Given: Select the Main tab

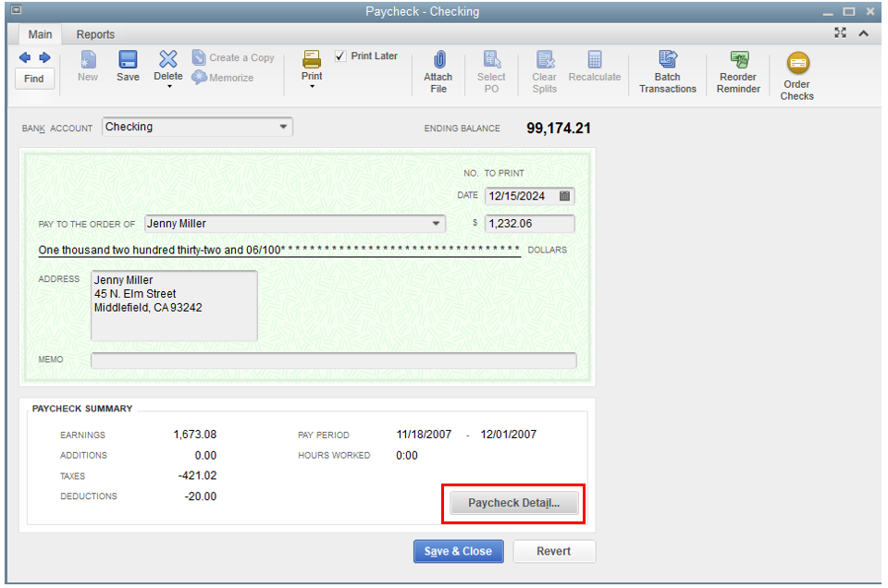Looking at the screenshot, I should pos(40,34).
